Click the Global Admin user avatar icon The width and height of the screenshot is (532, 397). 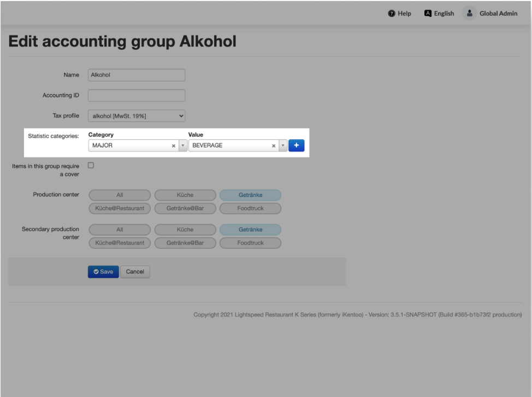click(469, 14)
